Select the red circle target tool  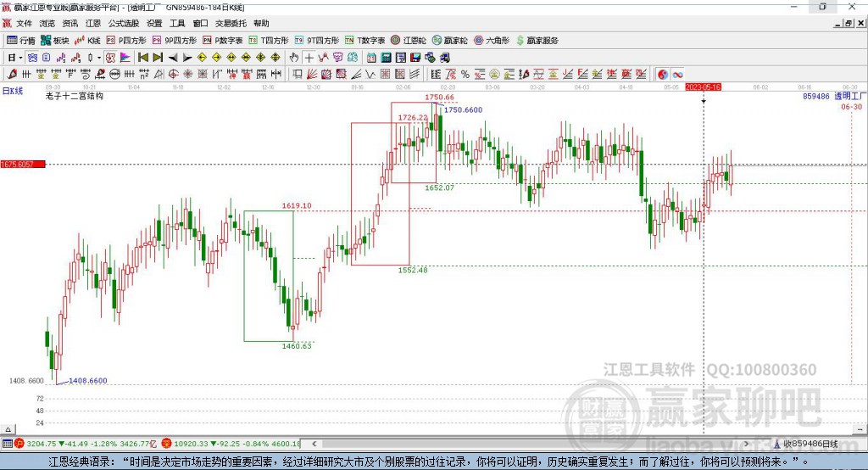(x=173, y=75)
